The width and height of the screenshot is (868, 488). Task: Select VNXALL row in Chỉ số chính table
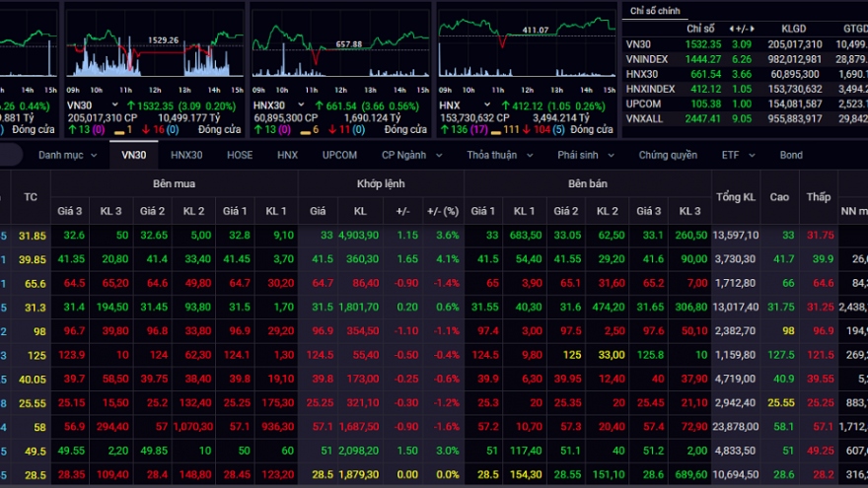(x=647, y=118)
